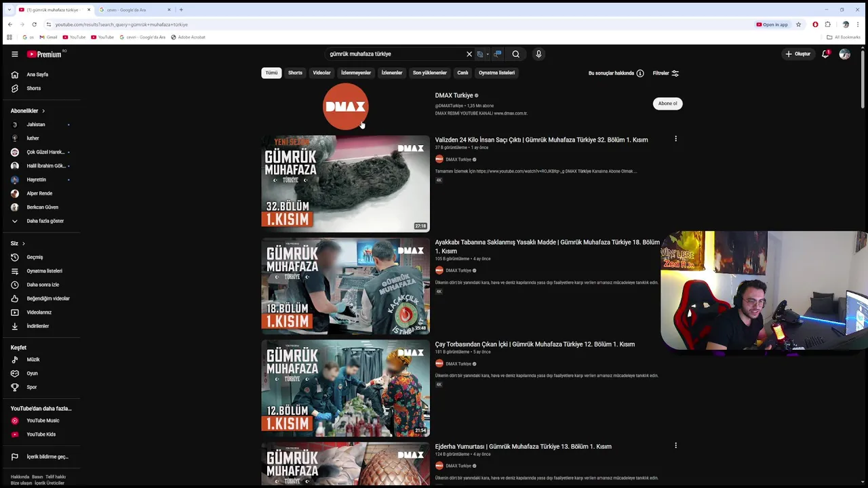
Task: Start voice search with the microphone
Action: (x=538, y=54)
